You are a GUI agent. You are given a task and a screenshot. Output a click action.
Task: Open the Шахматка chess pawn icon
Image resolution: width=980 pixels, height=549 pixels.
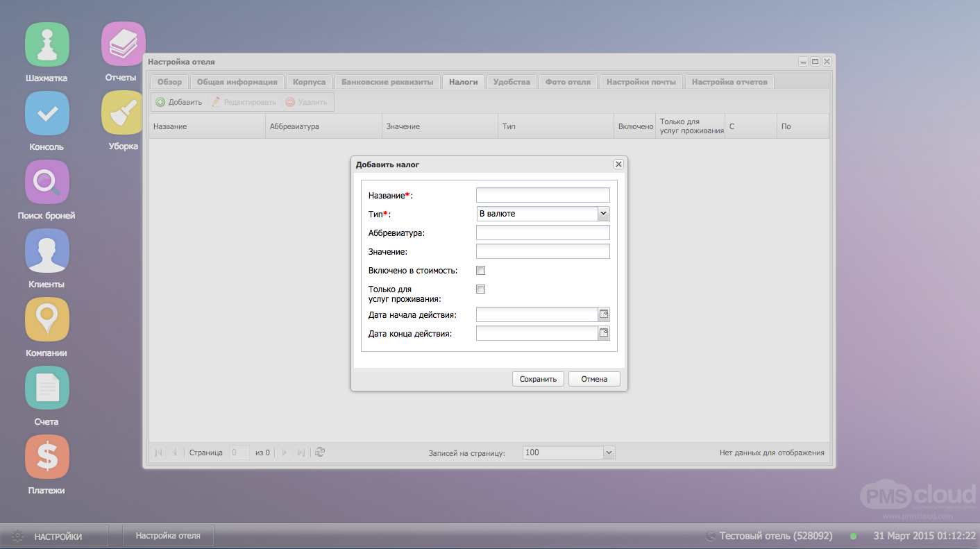[x=47, y=44]
